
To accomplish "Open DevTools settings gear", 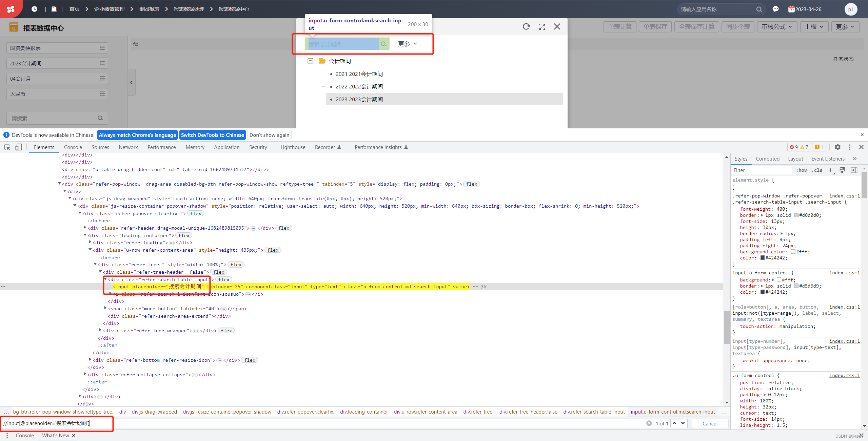I will click(837, 147).
